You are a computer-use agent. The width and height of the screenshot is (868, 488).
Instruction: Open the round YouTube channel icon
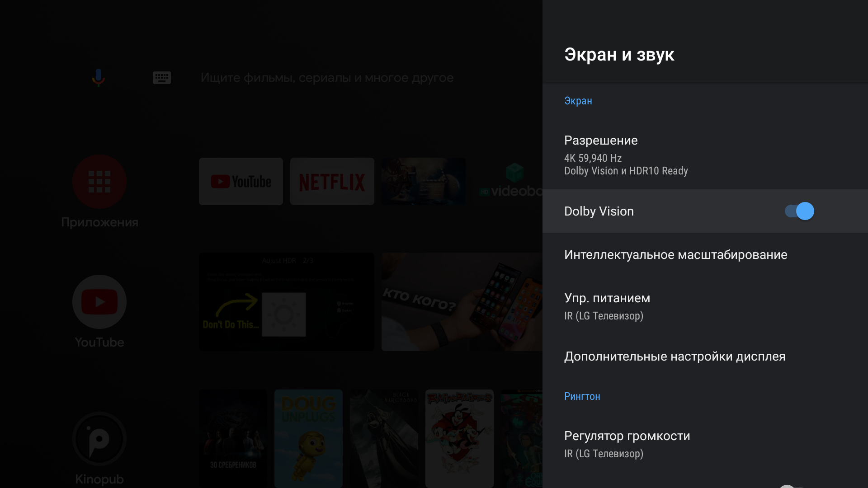coord(99,302)
